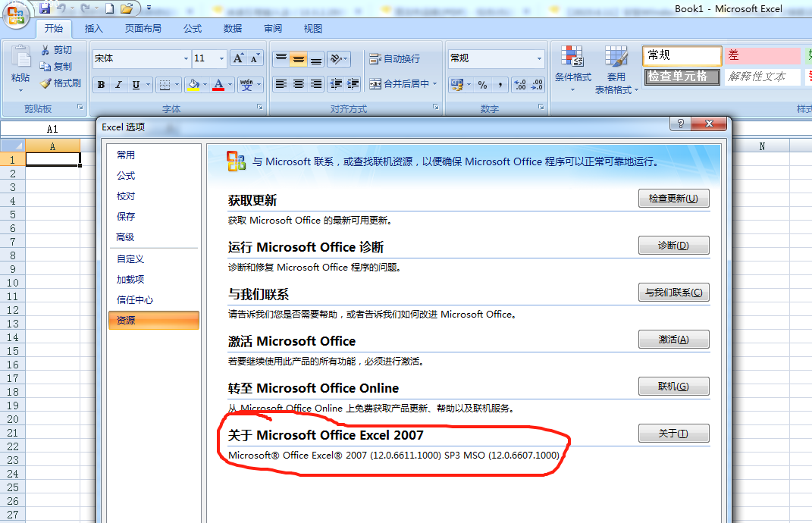Image resolution: width=812 pixels, height=523 pixels.
Task: Create a new workbook from Quick Access icon
Action: coord(109,8)
